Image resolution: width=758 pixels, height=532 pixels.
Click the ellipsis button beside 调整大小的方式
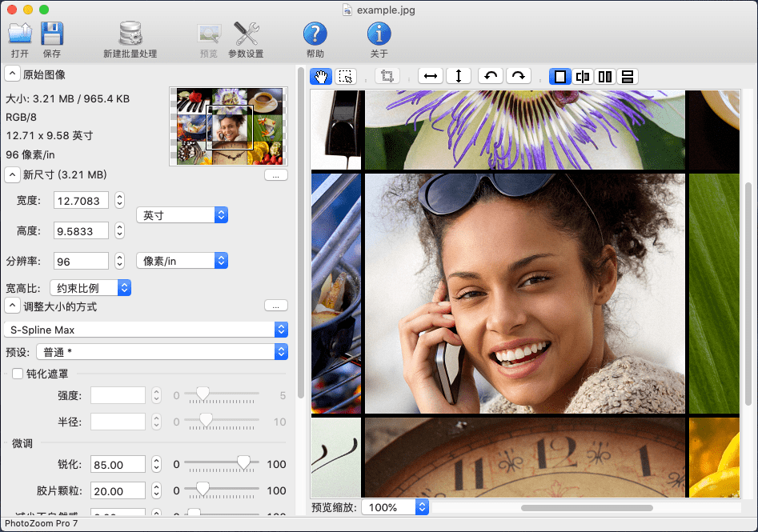click(x=276, y=306)
